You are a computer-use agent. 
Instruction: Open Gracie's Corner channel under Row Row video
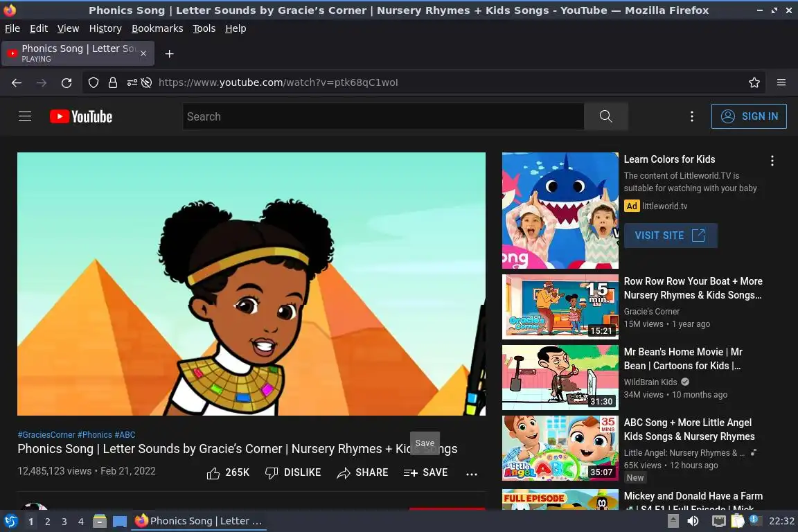[x=651, y=312]
